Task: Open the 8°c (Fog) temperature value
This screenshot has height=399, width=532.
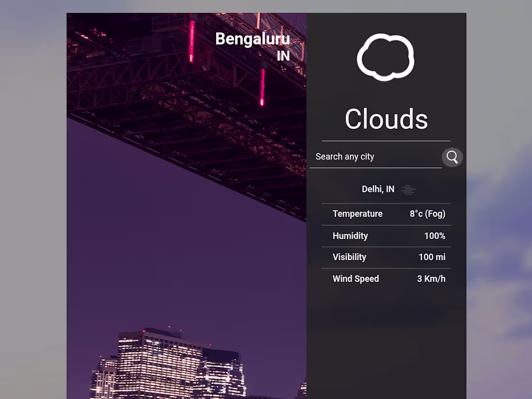Action: (428, 214)
